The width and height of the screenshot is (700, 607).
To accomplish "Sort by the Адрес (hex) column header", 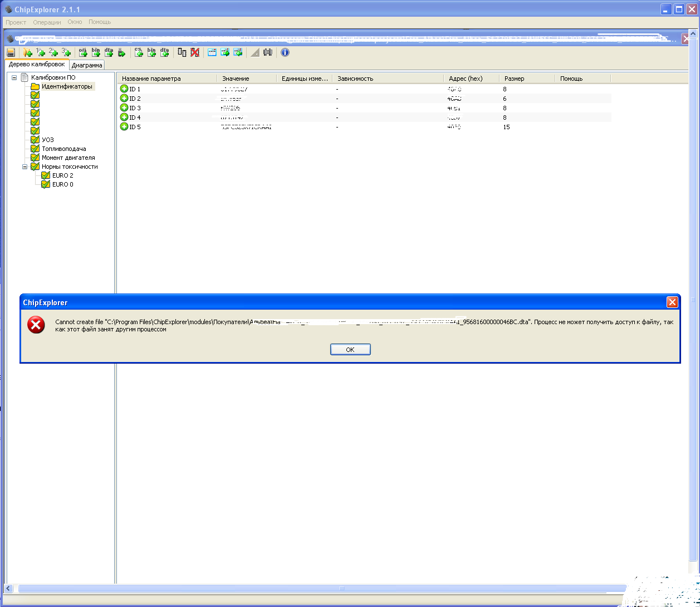I will pos(465,79).
